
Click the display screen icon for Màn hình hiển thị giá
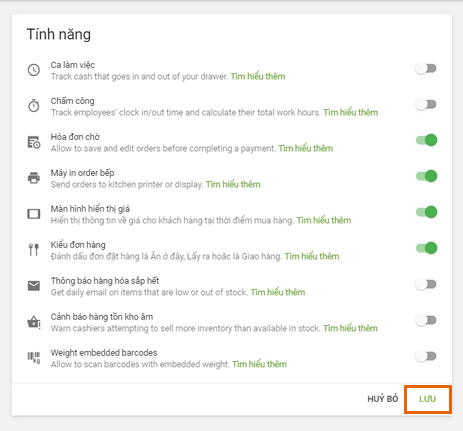(x=34, y=214)
